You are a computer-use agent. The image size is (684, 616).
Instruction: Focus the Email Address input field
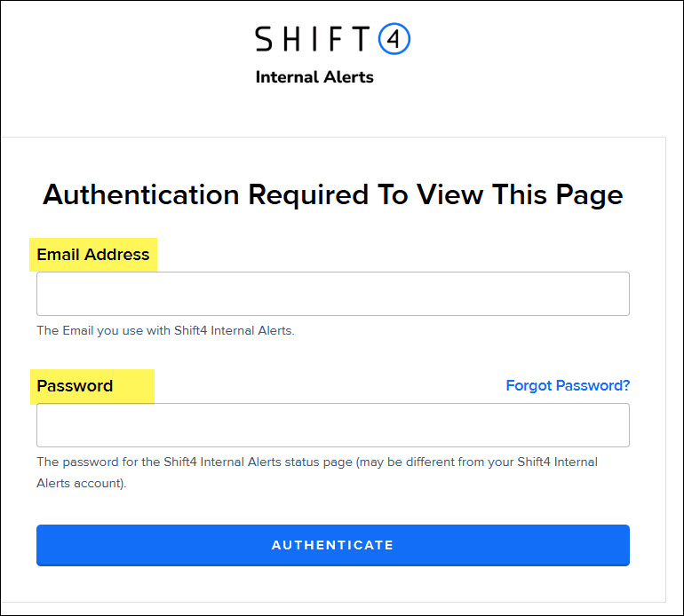332,294
